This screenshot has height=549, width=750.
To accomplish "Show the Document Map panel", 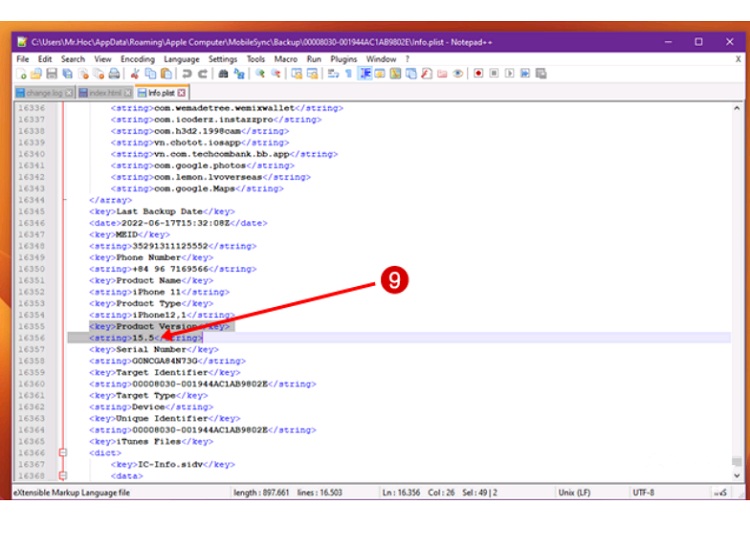I will pos(396,74).
